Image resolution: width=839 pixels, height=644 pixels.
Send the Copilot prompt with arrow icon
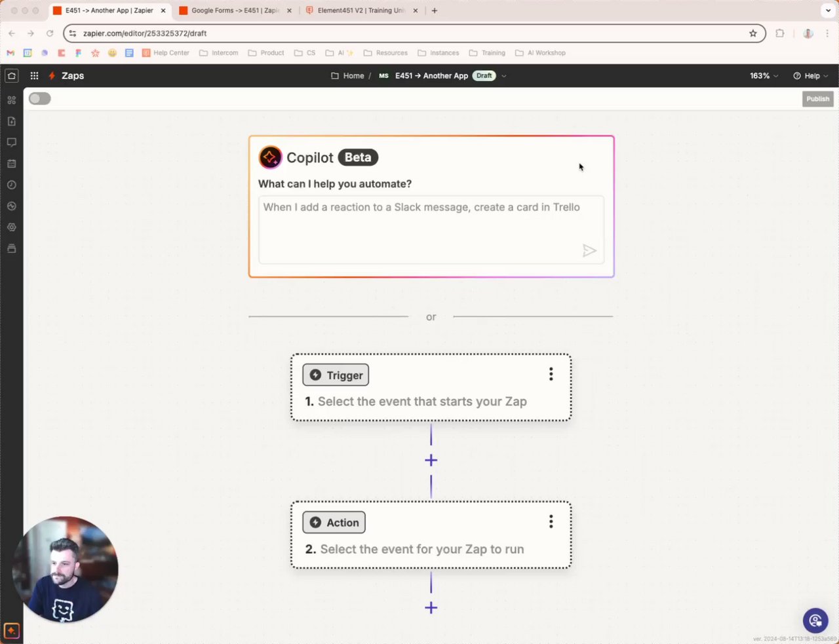(x=589, y=250)
